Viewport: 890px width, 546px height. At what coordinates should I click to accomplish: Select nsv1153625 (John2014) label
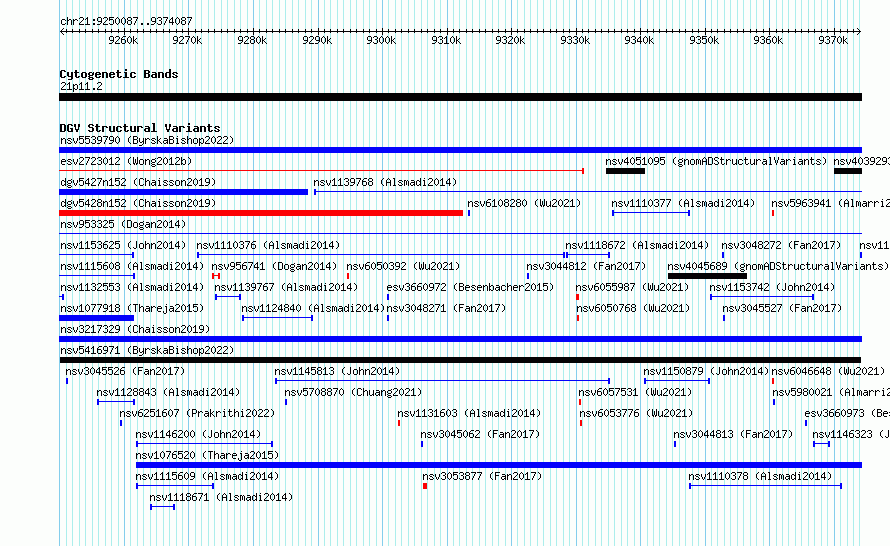(123, 245)
